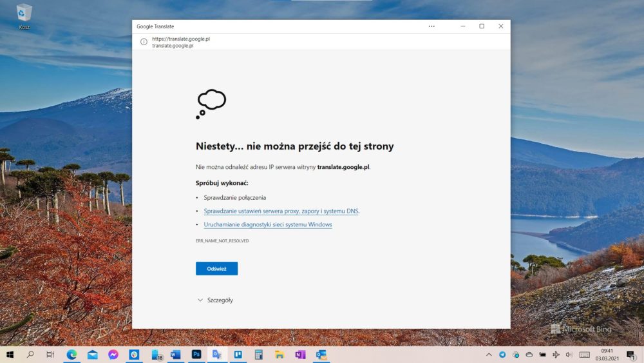Switch to Trello in taskbar

[x=238, y=355]
